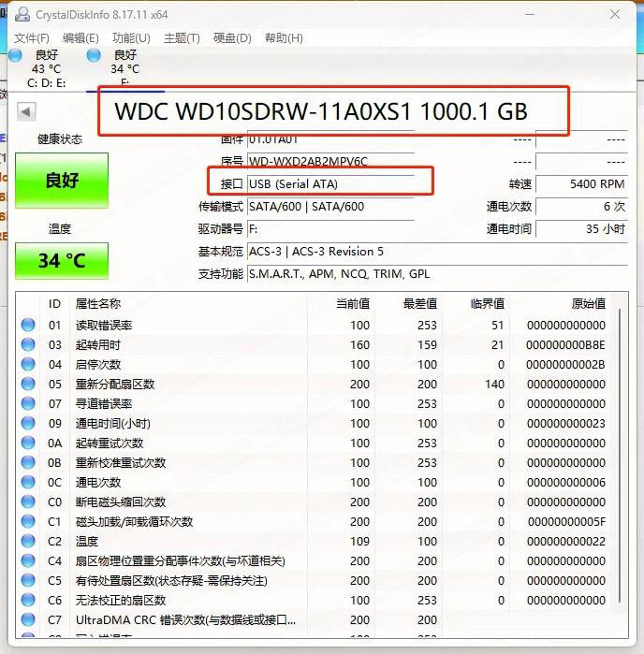Click the previous disk arrow button
644x654 pixels.
(26, 111)
